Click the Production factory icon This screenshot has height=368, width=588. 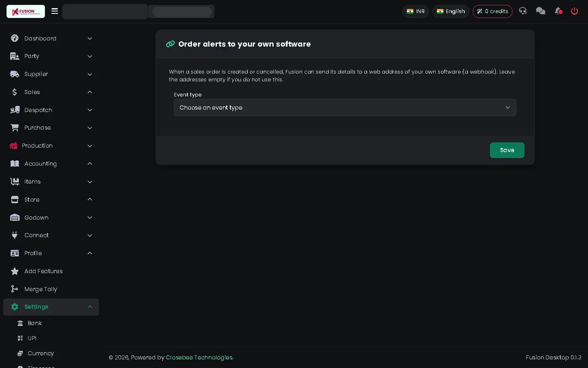[x=13, y=146]
